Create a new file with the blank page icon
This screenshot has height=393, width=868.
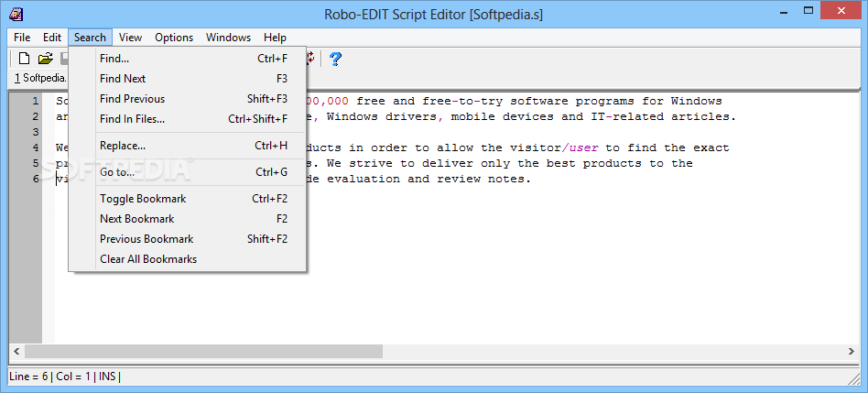click(x=25, y=58)
